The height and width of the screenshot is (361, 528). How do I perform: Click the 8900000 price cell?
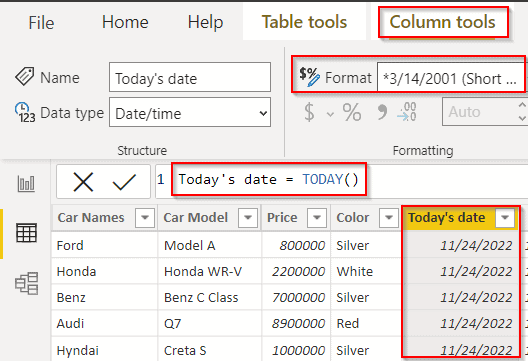click(x=296, y=323)
